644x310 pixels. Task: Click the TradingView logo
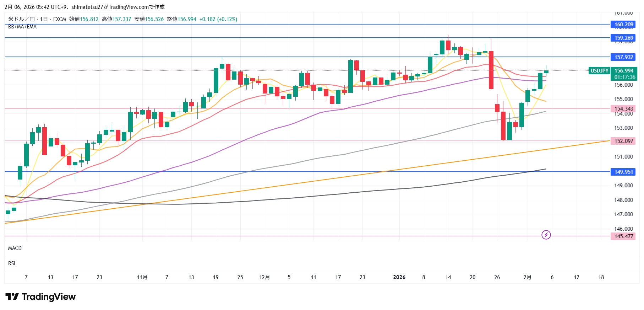(x=40, y=296)
